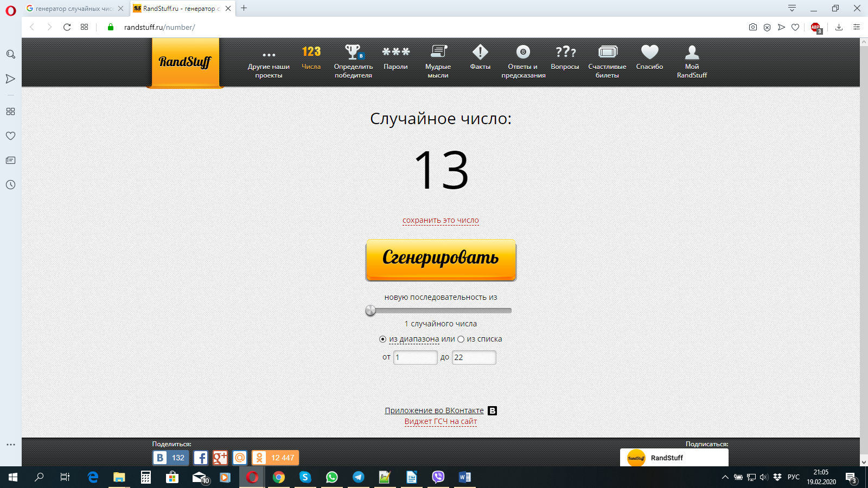Switch the input language 'РУС'
This screenshot has height=488, width=868.
(794, 477)
